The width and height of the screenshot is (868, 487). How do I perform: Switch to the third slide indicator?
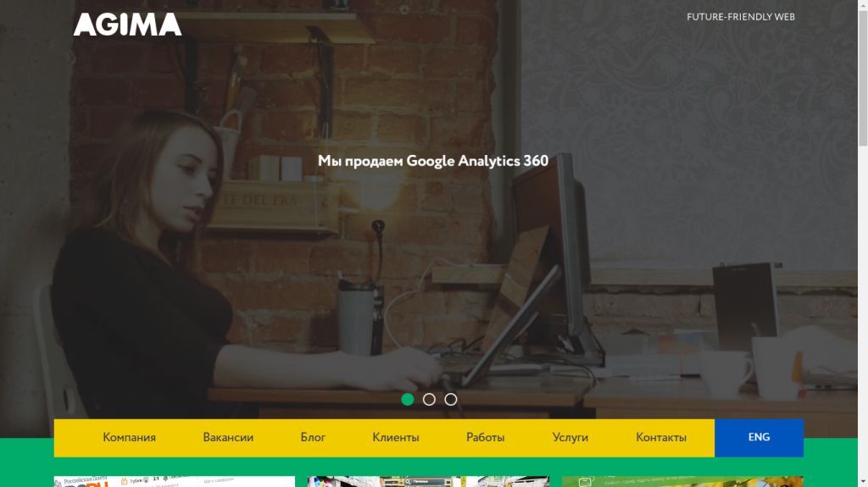click(x=451, y=400)
